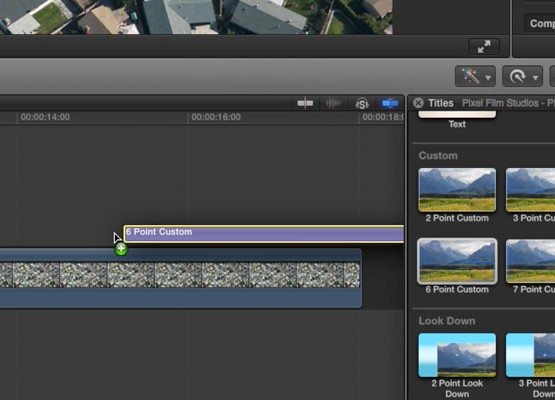Select the 3 Point Look Down thumbnail

pos(530,355)
